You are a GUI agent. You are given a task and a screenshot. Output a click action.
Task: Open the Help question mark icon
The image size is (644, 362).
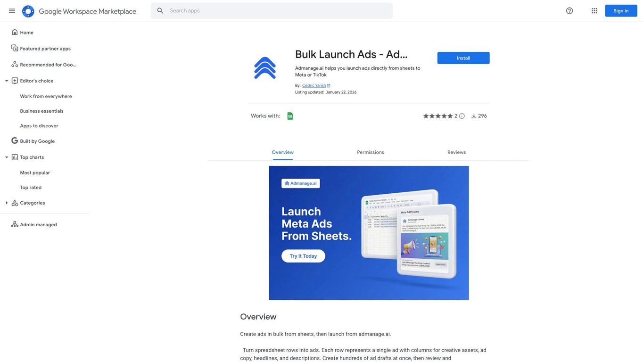570,11
